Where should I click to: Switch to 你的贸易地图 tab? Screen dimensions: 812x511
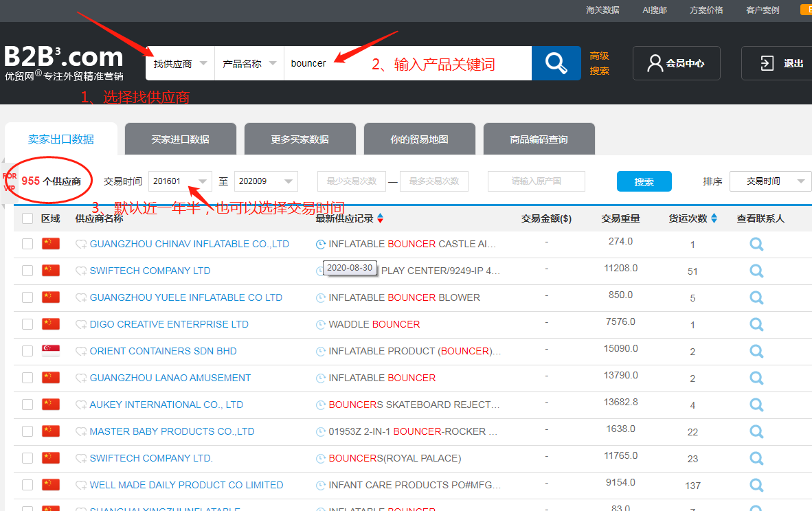420,139
